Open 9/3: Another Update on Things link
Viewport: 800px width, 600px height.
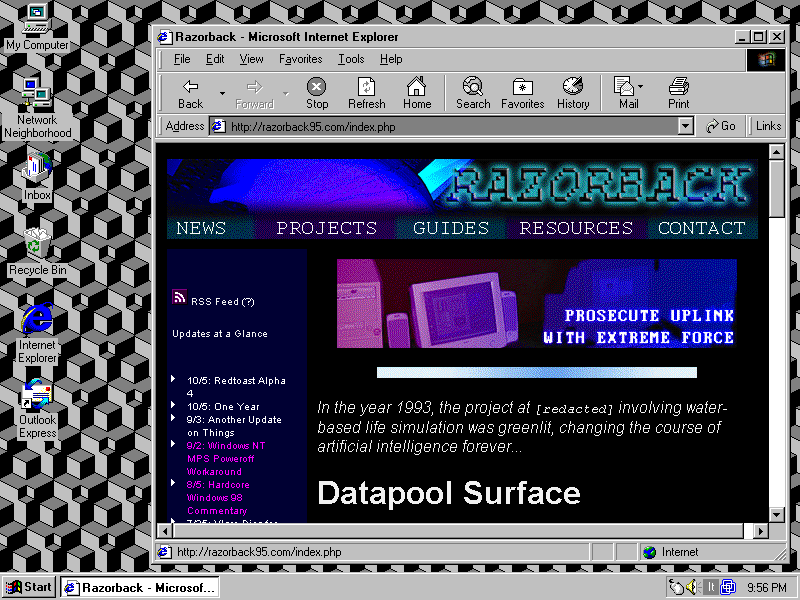(234, 426)
